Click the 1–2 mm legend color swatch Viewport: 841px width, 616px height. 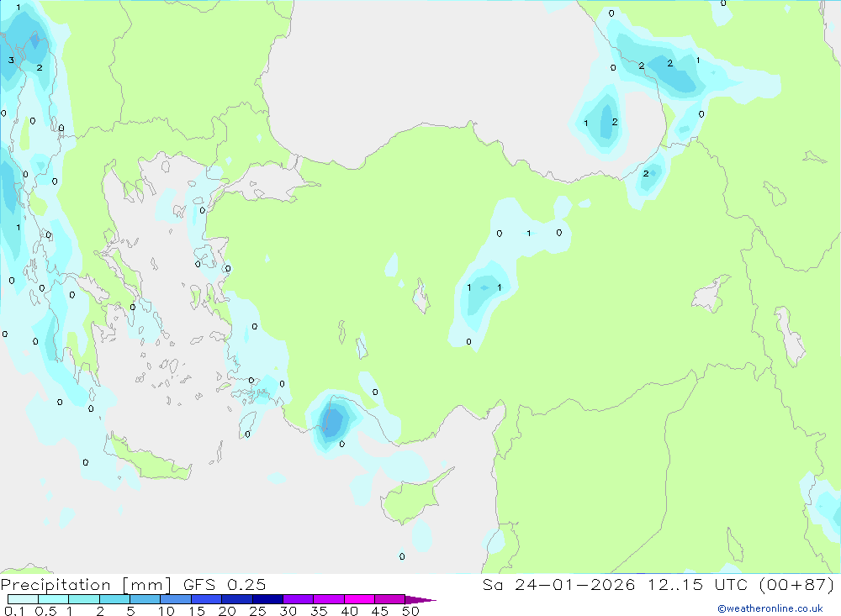point(83,599)
